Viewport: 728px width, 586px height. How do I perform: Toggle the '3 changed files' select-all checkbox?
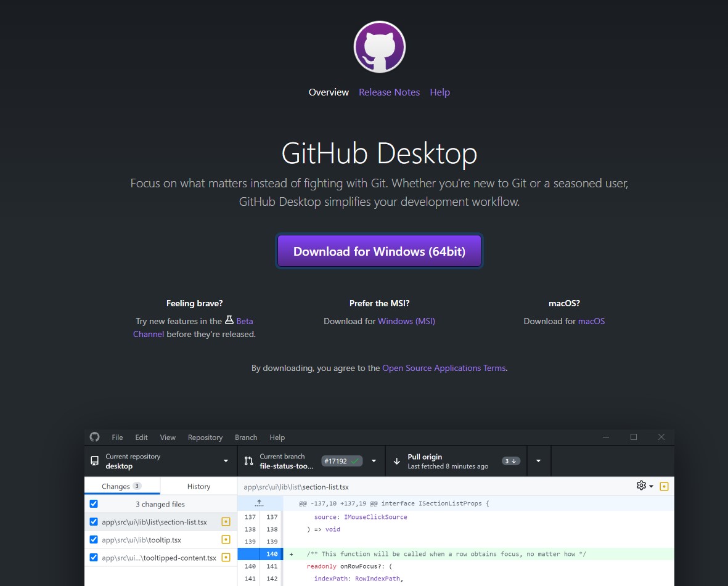[94, 503]
